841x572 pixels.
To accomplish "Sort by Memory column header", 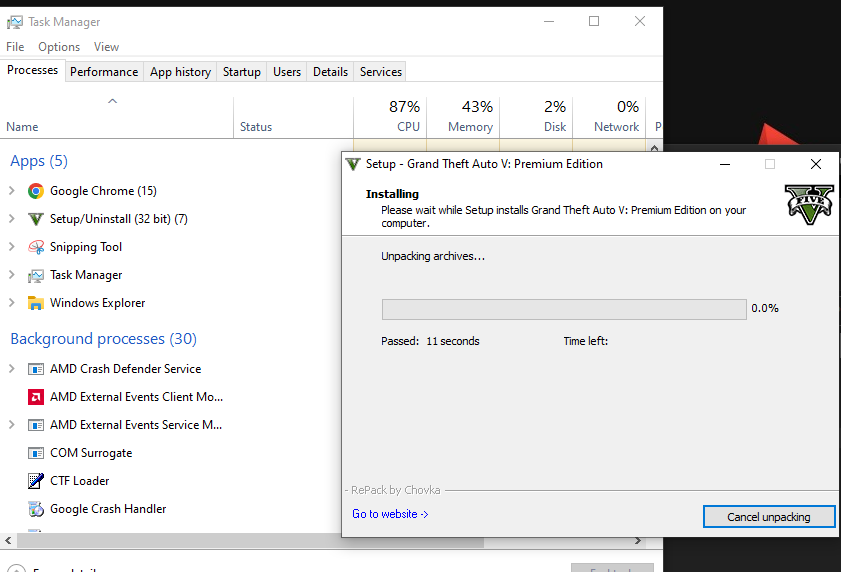I will pos(463,117).
